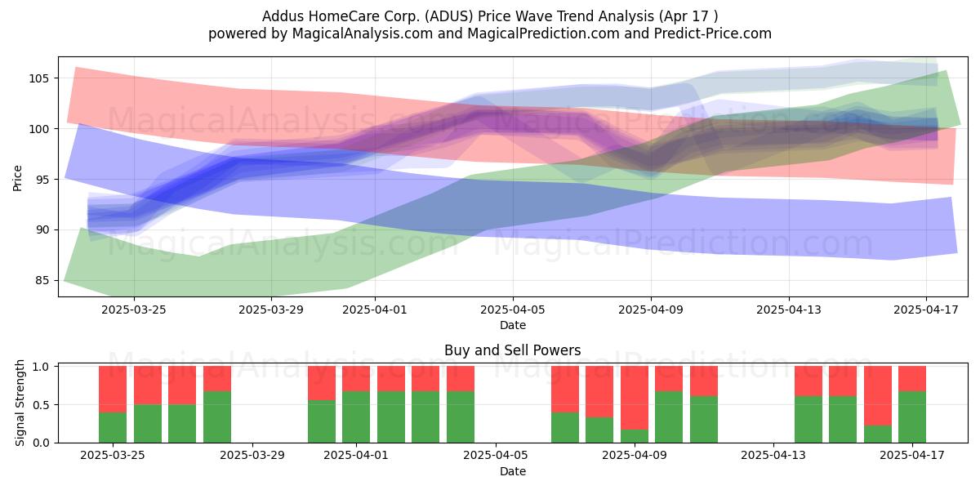Click the 85 tick on the price axis
980x490 pixels.
coord(44,281)
